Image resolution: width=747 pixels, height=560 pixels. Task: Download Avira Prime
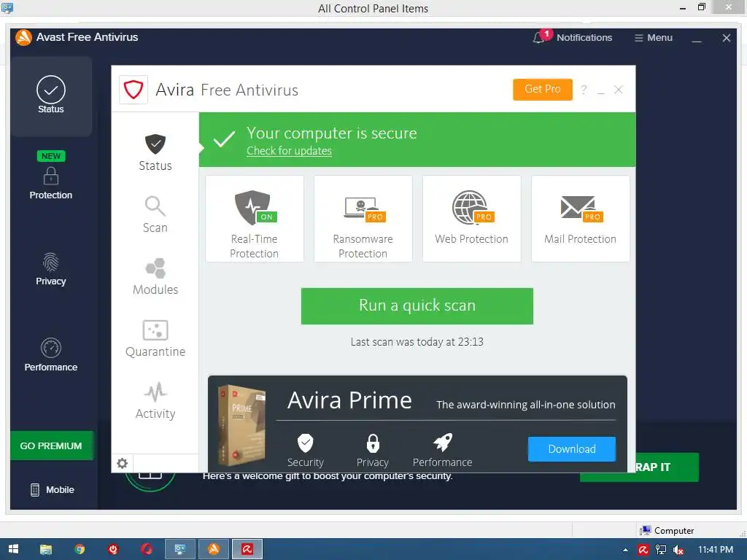pos(572,449)
